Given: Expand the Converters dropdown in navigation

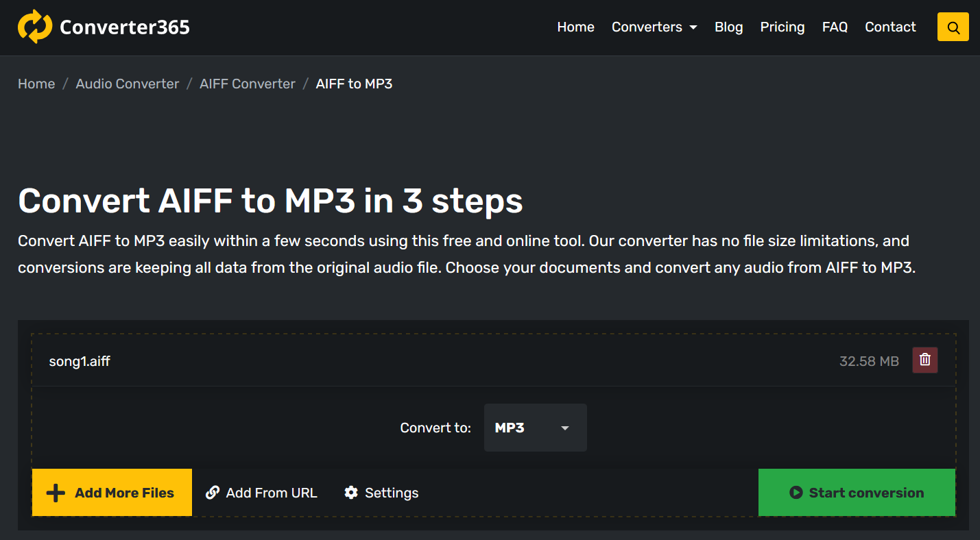Looking at the screenshot, I should pos(654,27).
